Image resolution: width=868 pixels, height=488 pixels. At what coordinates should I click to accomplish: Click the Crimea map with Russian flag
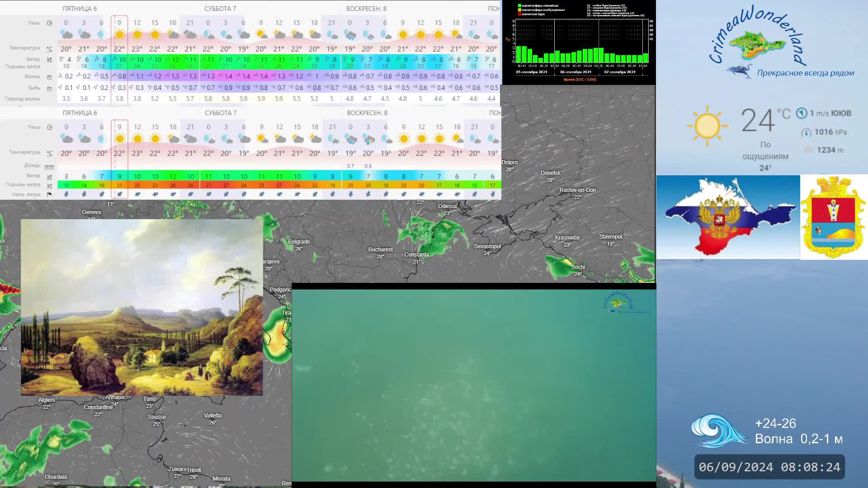click(728, 217)
